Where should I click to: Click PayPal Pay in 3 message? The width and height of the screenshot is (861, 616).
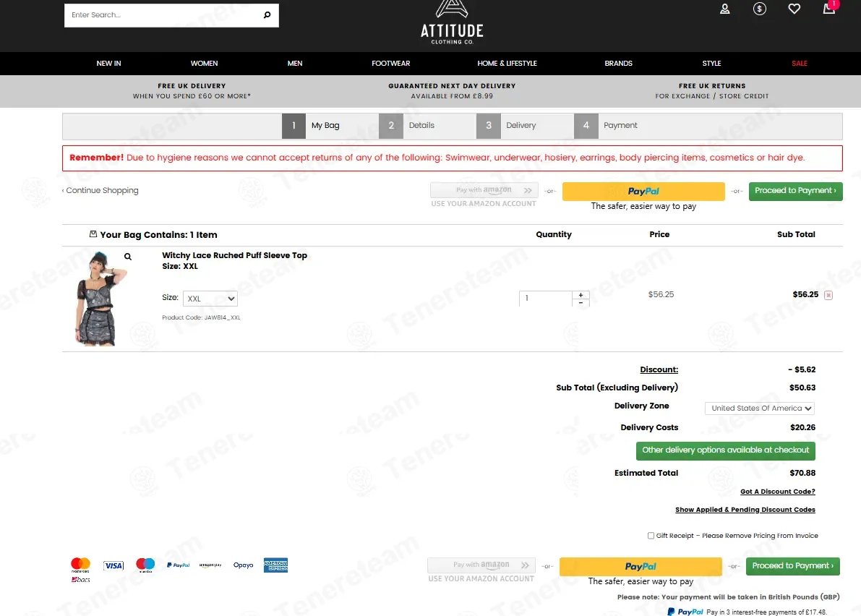pyautogui.click(x=747, y=612)
